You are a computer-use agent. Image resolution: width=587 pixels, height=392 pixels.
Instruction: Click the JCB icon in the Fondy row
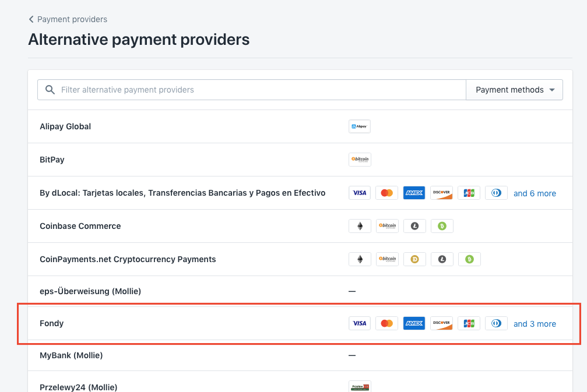tap(469, 323)
